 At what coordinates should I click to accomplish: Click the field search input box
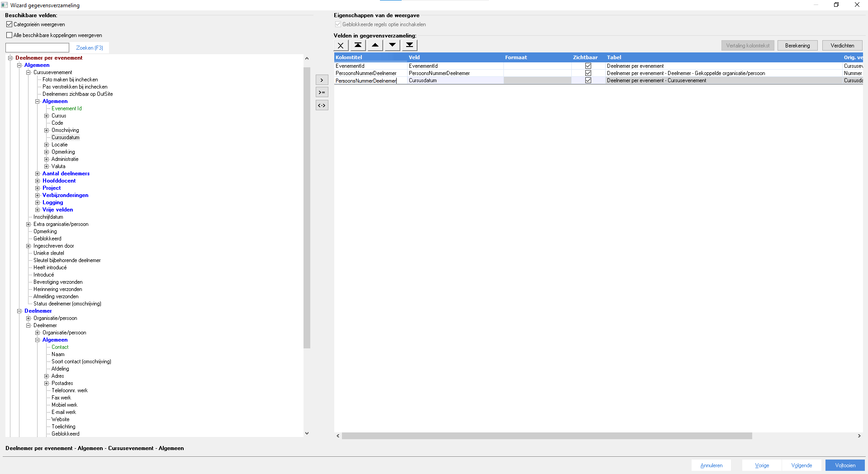[37, 48]
